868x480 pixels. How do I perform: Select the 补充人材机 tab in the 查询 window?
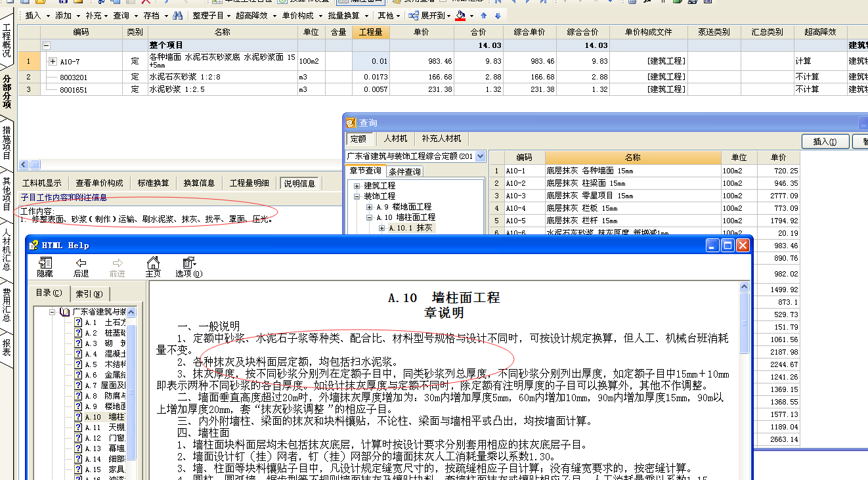pyautogui.click(x=442, y=139)
